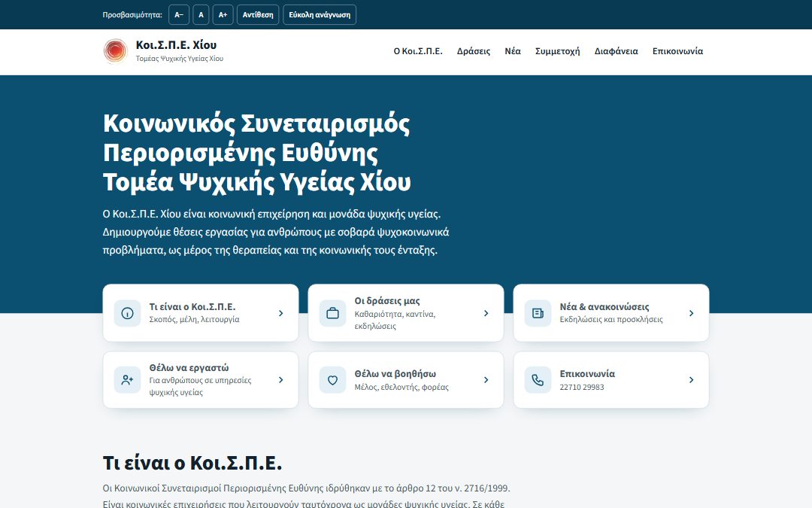Click chevron arrow on 'Επικοινωνία' phone card
The image size is (812, 508).
pos(691,380)
